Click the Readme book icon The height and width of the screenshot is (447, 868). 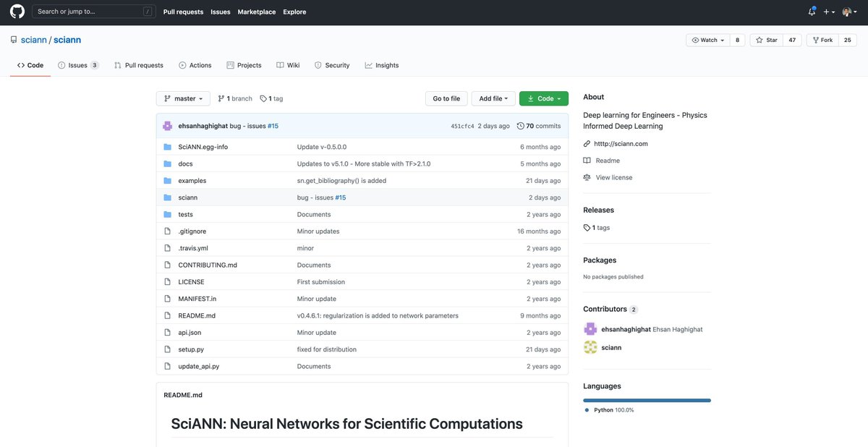pos(587,161)
